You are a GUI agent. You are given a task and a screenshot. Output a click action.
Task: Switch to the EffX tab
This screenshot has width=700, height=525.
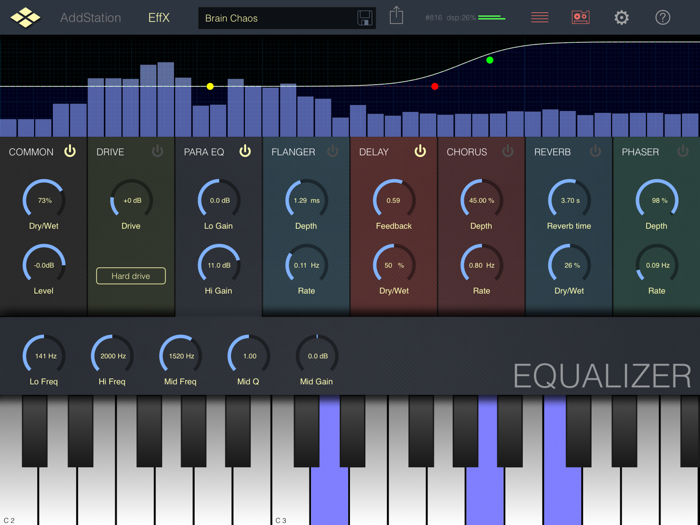coord(159,18)
